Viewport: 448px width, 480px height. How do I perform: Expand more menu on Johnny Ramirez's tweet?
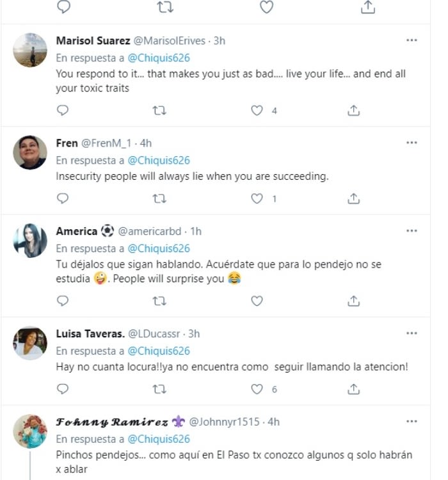[x=412, y=422]
